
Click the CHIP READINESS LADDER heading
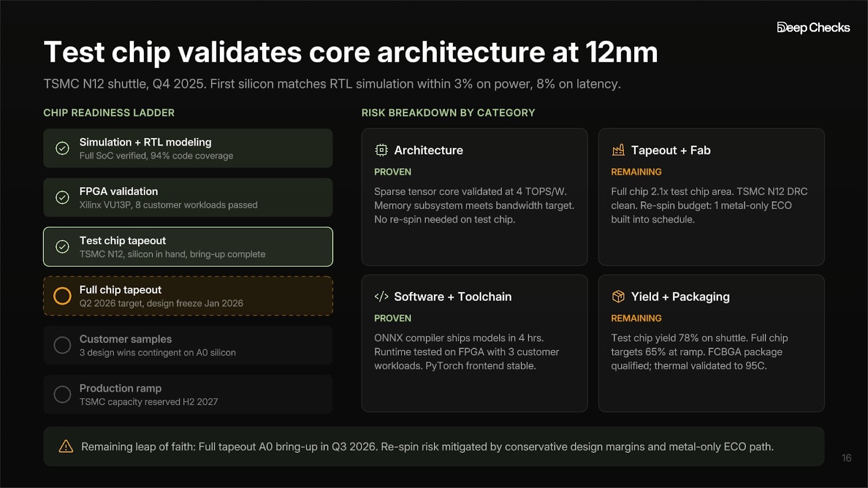tap(109, 113)
